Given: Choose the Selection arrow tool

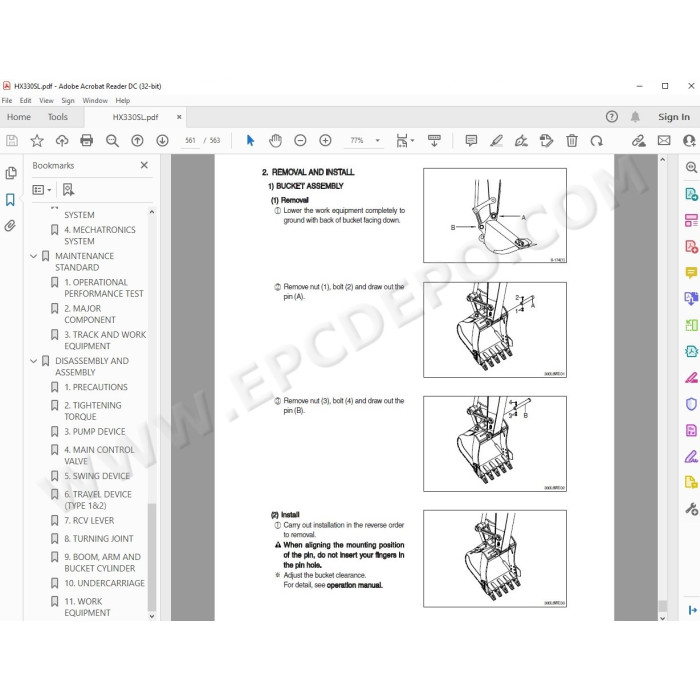Looking at the screenshot, I should [250, 141].
